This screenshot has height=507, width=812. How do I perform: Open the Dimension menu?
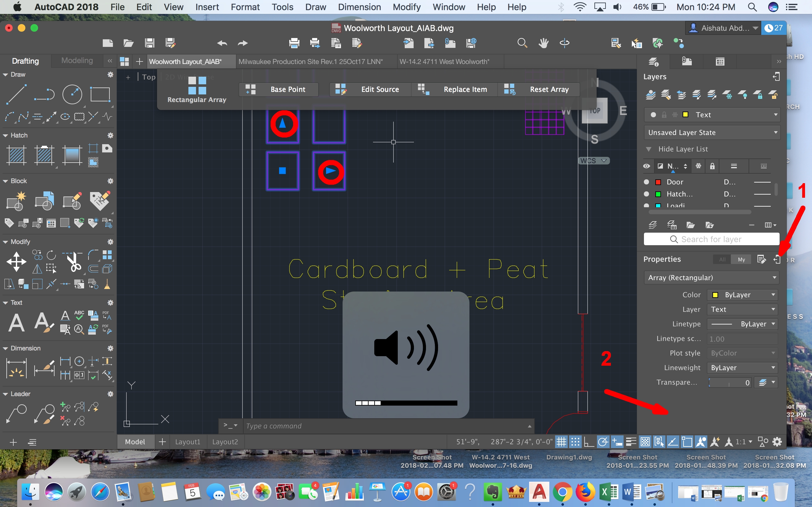coord(359,7)
